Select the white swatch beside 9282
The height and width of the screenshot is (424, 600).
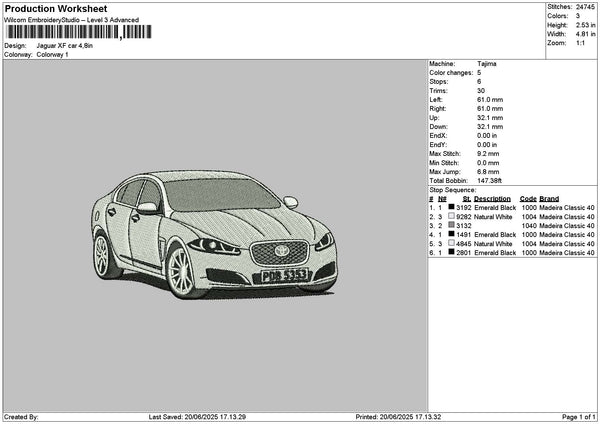click(451, 216)
